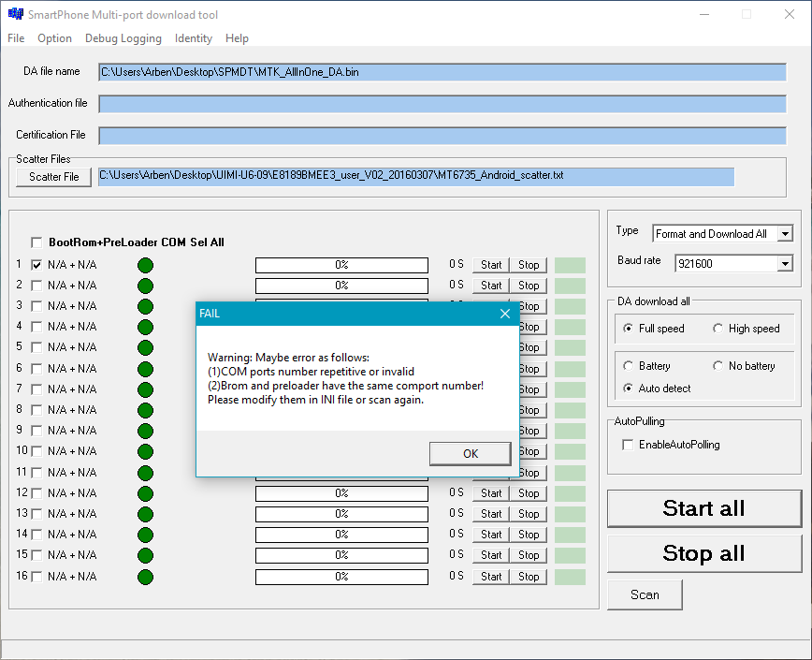Click Start for port 12
This screenshot has height=660, width=812.
(491, 493)
